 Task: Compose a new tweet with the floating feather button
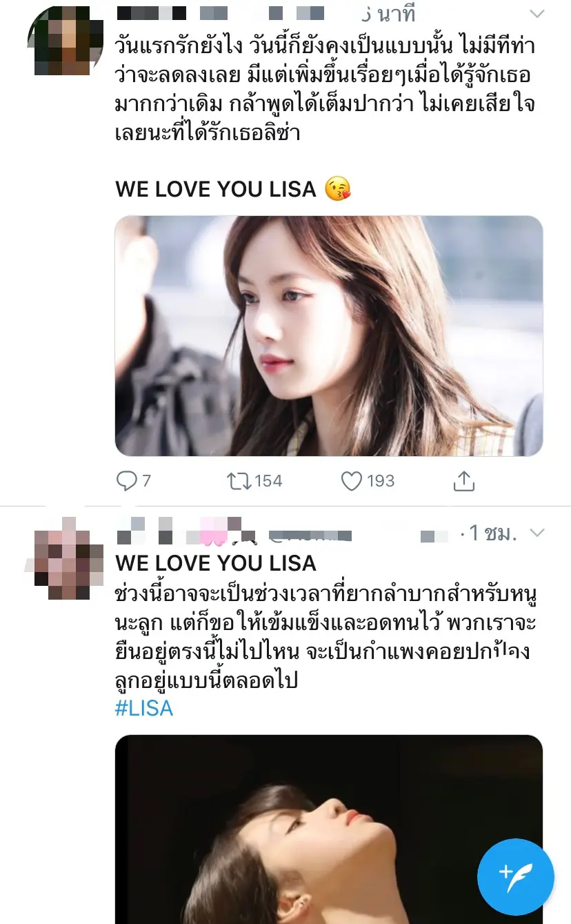tap(515, 877)
